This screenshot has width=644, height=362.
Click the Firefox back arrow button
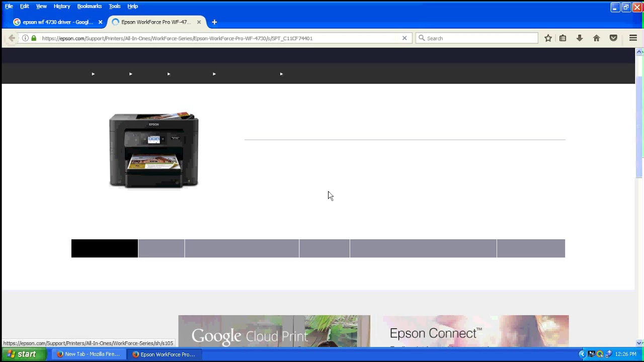(12, 38)
